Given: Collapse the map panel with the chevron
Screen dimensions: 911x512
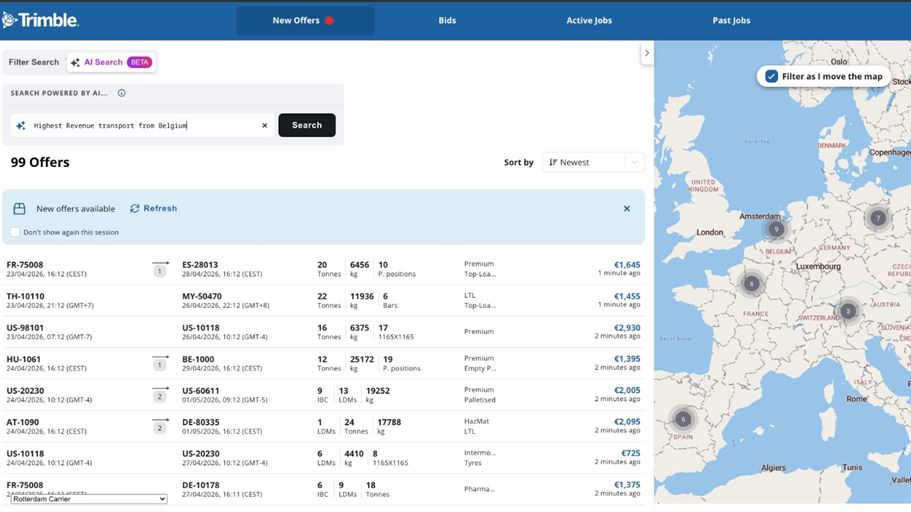Looking at the screenshot, I should (x=647, y=53).
